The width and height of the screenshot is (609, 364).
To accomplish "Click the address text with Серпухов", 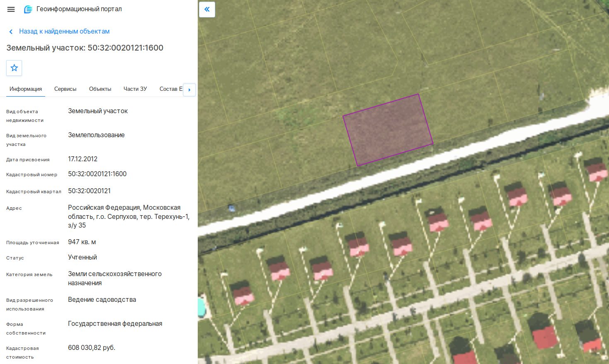I will (x=129, y=216).
